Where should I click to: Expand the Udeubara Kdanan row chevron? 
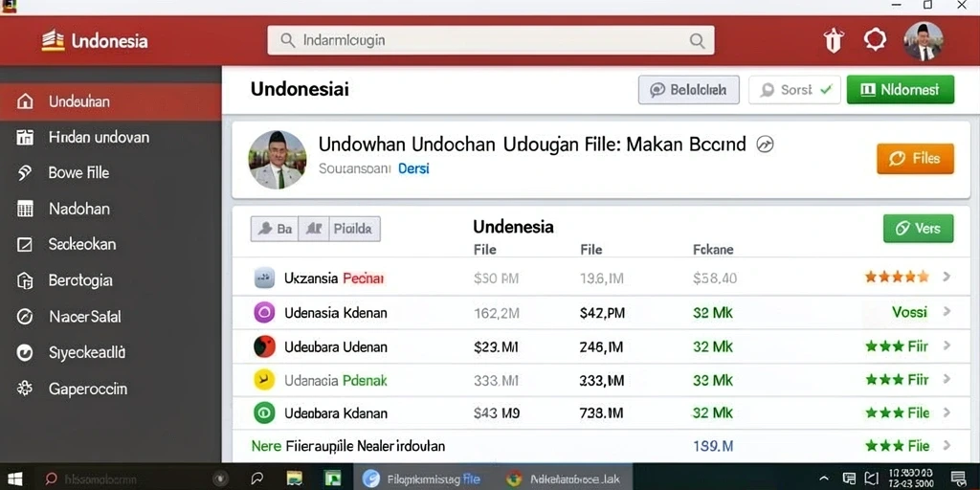[x=947, y=412]
